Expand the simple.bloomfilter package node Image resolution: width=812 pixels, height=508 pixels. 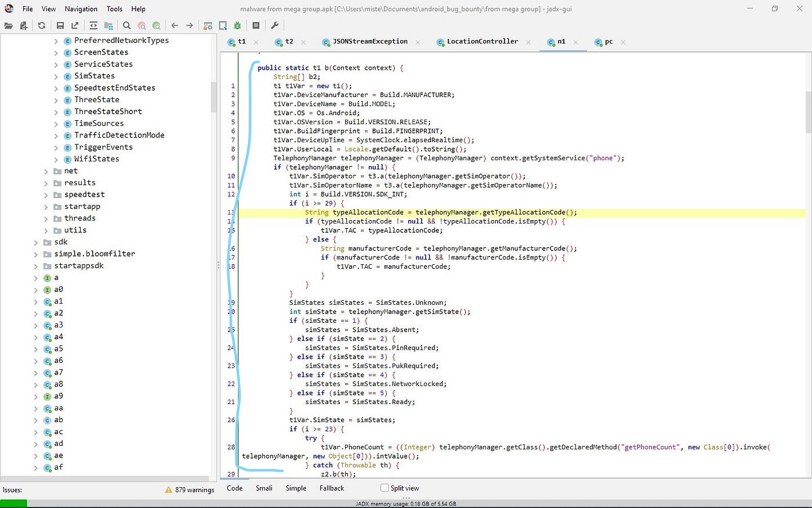click(x=37, y=254)
